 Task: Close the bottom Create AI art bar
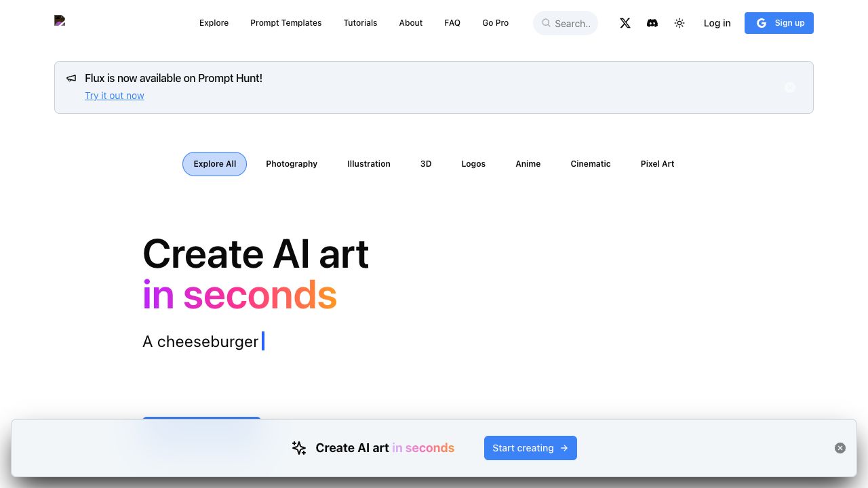(840, 448)
